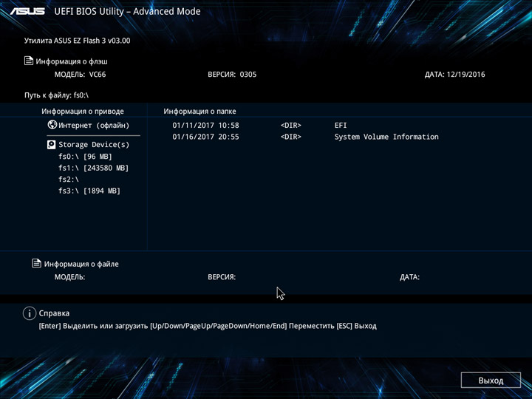Screen dimensions: 532x399
Task: Click the Информация о папке header
Action: (199, 112)
